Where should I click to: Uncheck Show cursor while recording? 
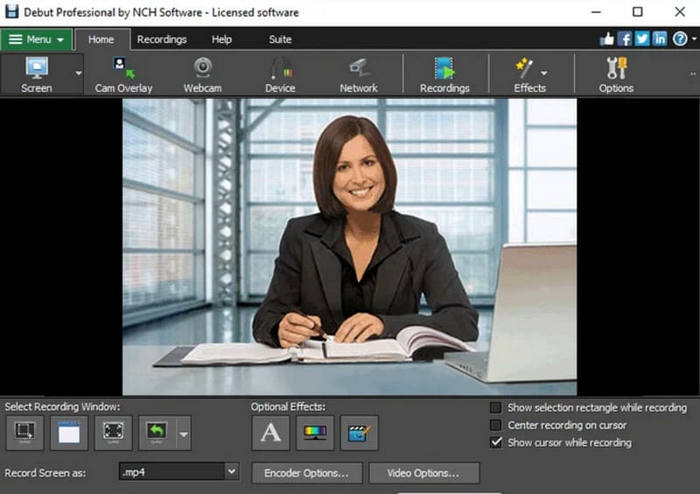click(x=496, y=442)
